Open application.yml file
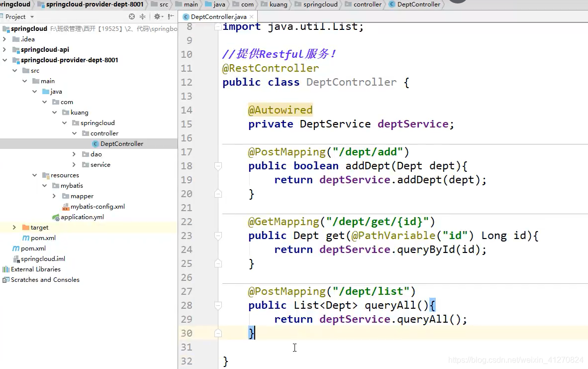Viewport: 588px width, 369px height. click(x=78, y=217)
